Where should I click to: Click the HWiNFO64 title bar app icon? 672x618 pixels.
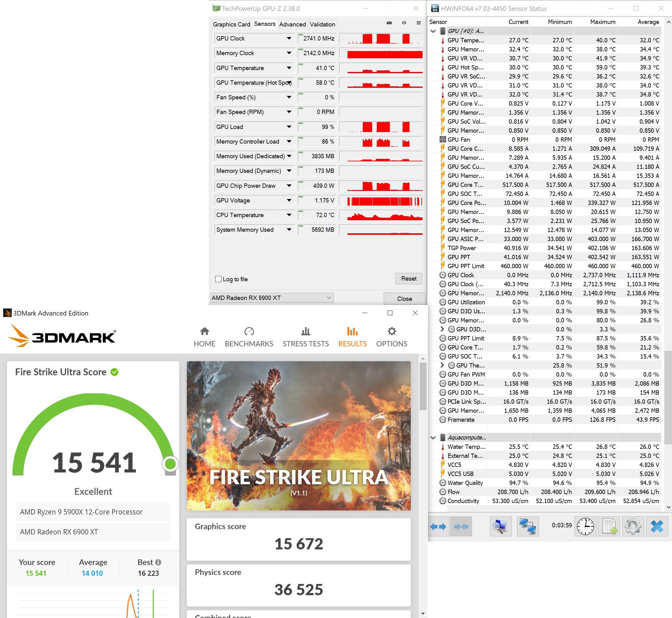pos(435,8)
